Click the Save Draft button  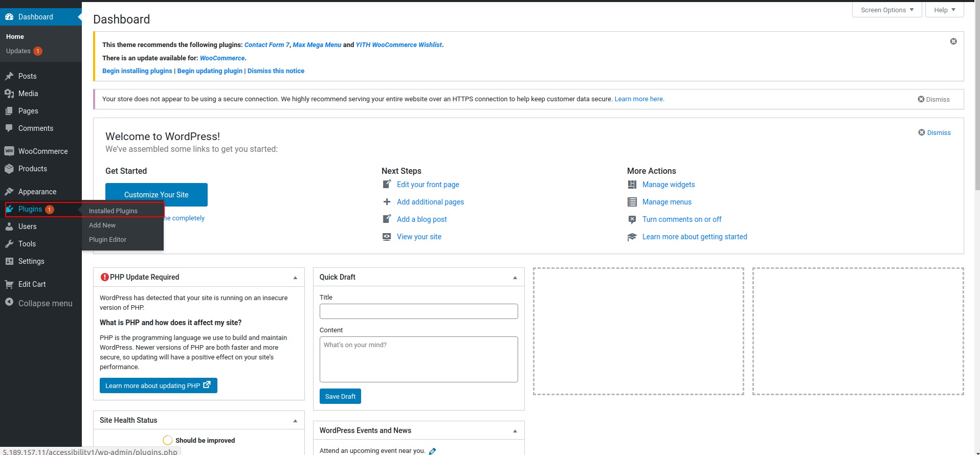coord(340,396)
